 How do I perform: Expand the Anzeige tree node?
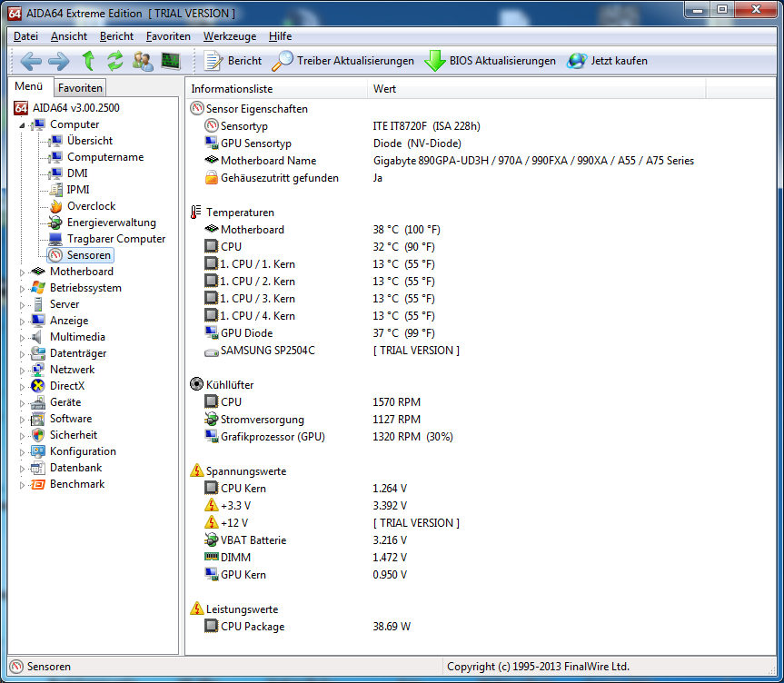tap(22, 322)
